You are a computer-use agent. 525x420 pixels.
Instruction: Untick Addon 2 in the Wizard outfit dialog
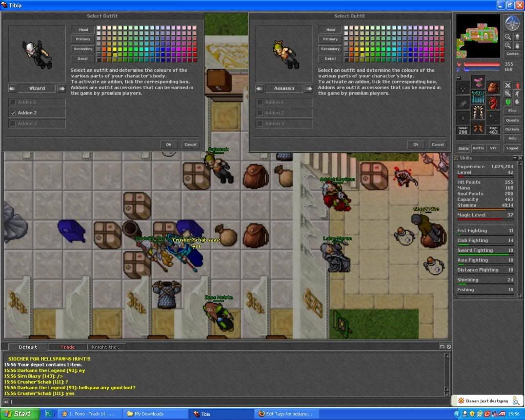click(13, 113)
